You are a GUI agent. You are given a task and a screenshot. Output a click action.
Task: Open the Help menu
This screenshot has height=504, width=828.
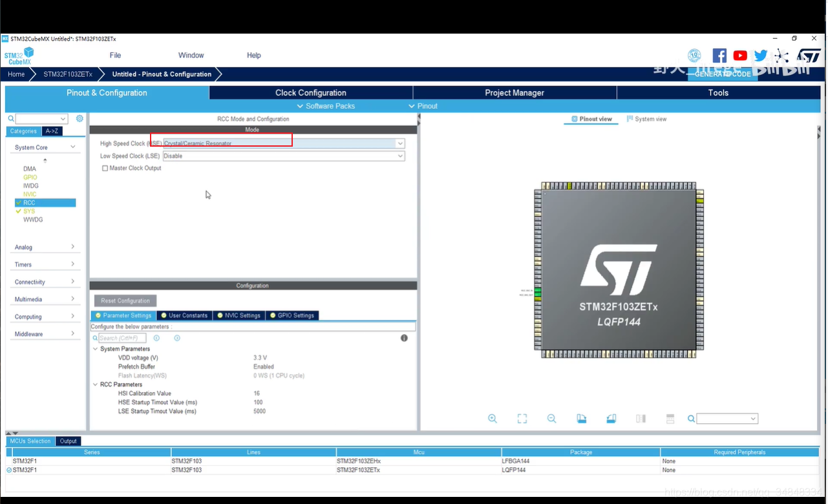[253, 56]
